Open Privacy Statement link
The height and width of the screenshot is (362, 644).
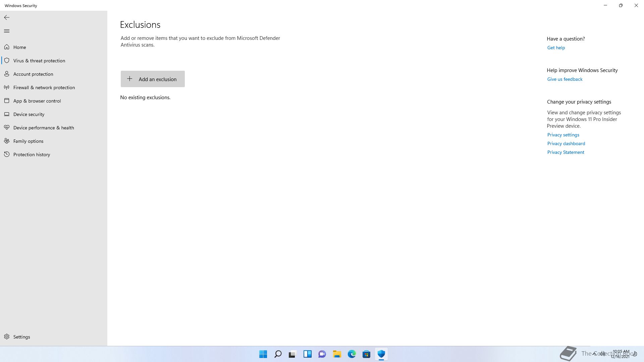coord(566,152)
